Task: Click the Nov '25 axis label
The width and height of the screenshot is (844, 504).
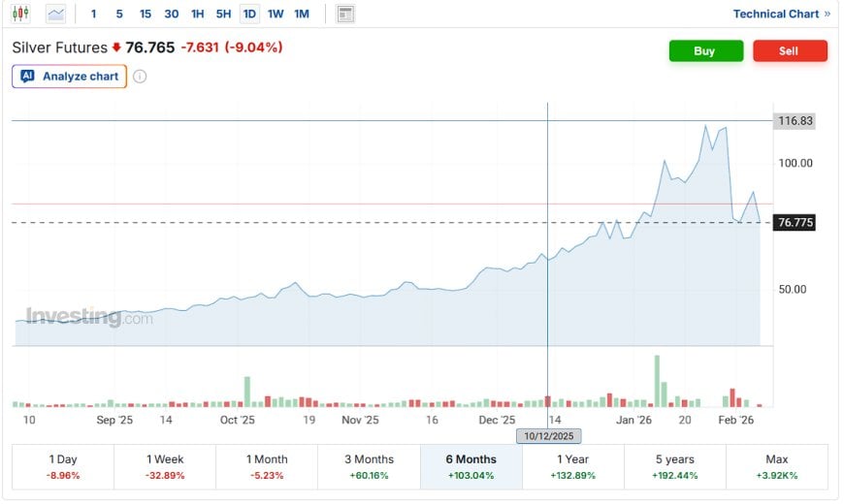Action: point(360,420)
